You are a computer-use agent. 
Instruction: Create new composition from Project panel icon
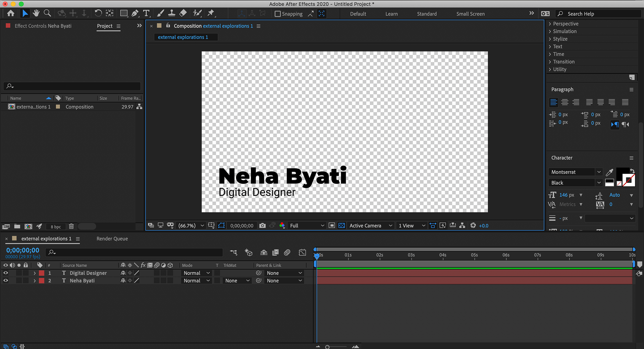(x=29, y=227)
